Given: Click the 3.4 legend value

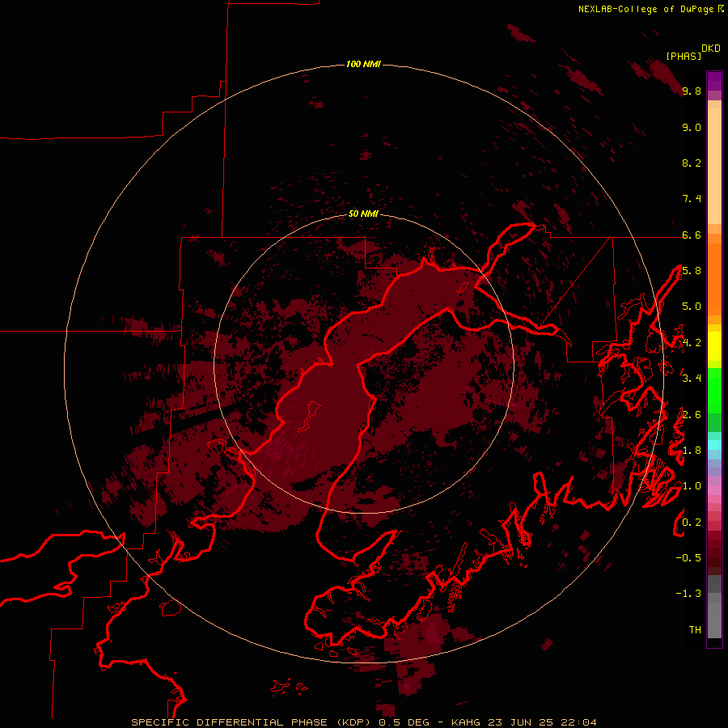Looking at the screenshot, I should pos(692,379).
